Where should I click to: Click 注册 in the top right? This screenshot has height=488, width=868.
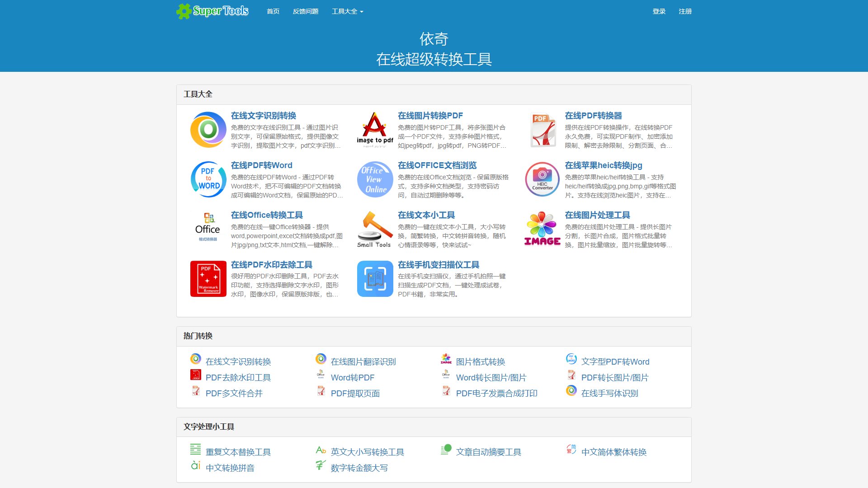[685, 11]
